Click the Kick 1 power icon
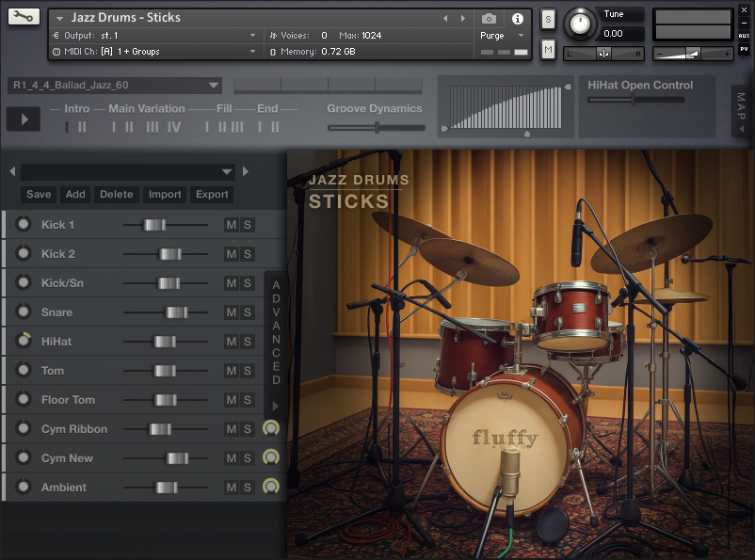The width and height of the screenshot is (755, 560). (x=24, y=225)
